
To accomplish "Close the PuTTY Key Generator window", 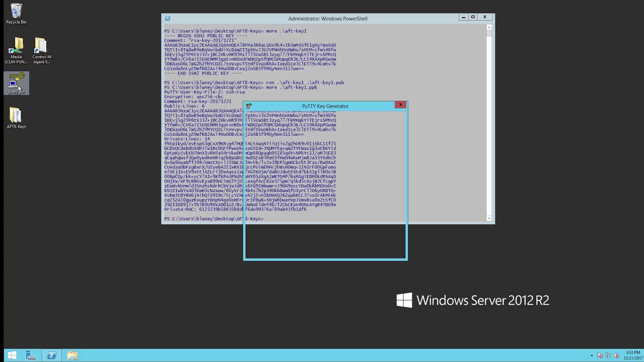I will click(400, 105).
